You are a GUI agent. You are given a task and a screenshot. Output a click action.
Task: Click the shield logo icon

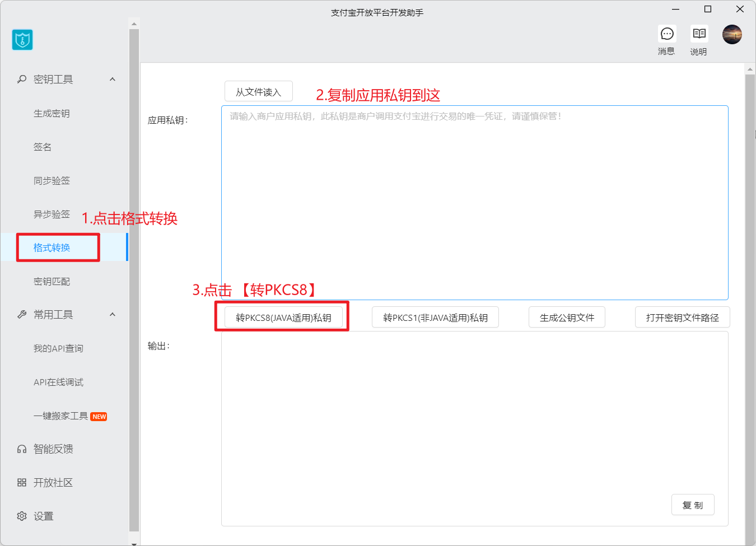[x=22, y=40]
